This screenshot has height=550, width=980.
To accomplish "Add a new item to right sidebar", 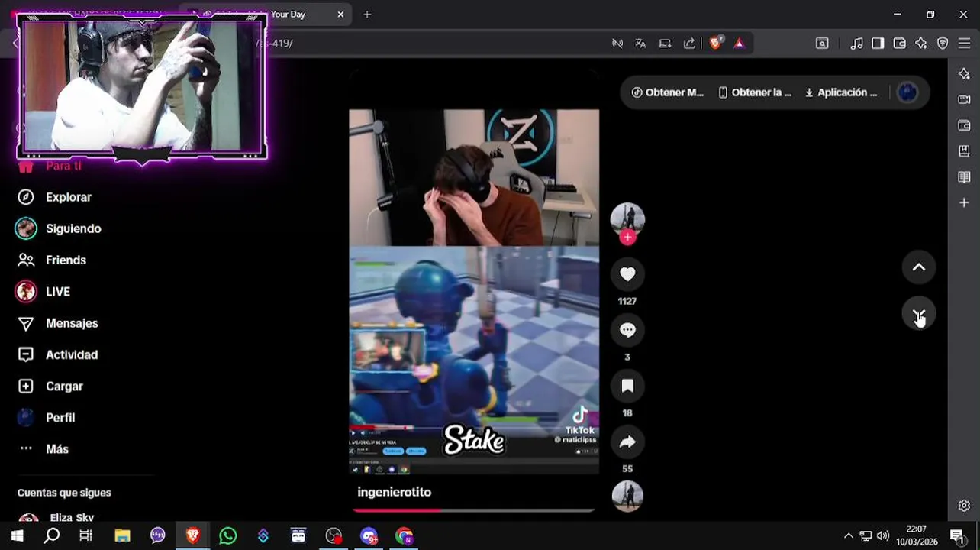I will click(964, 202).
